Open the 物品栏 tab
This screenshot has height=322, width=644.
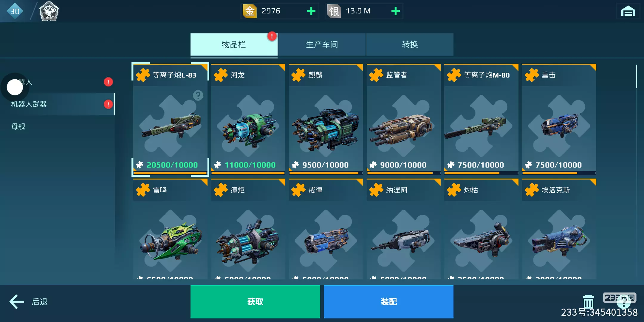pos(234,44)
